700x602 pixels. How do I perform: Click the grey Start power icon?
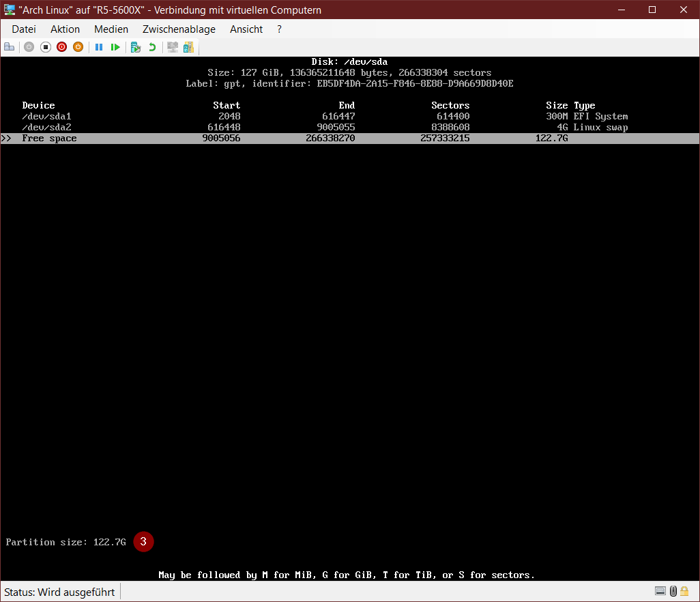pyautogui.click(x=29, y=47)
